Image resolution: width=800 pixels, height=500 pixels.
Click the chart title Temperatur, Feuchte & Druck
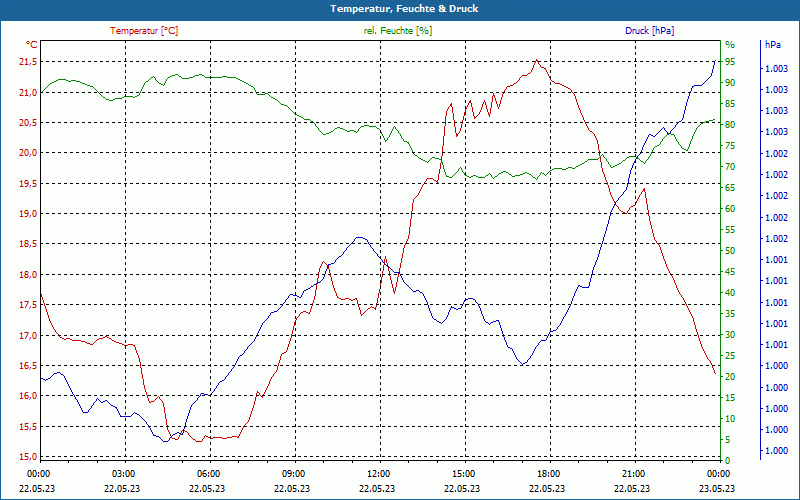[404, 9]
